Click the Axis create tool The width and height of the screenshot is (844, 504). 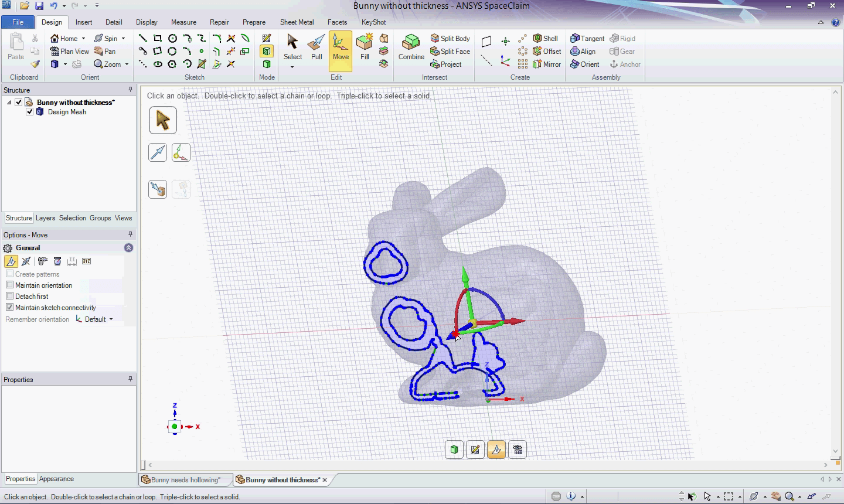486,60
